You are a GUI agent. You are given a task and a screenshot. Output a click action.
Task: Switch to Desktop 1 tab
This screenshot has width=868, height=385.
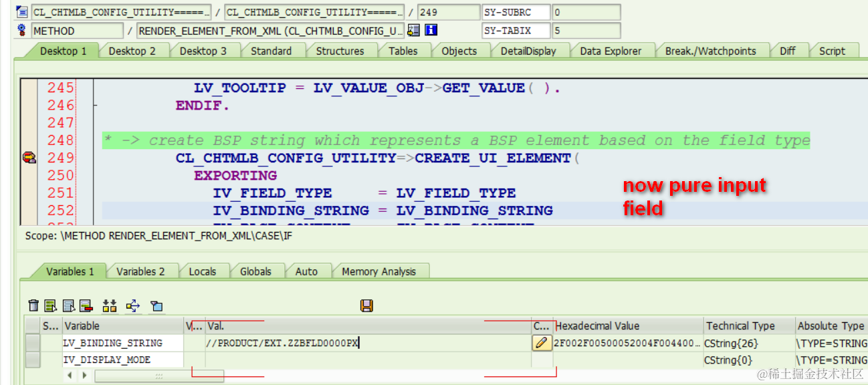tap(63, 51)
